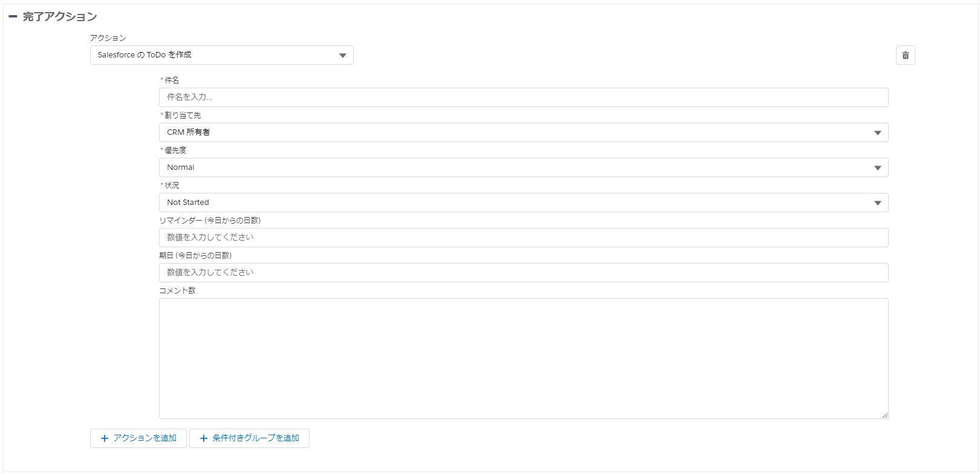The image size is (980, 474).
Task: Open the アクション dropdown showing Salesforce の ToDo を作成
Action: (x=222, y=55)
